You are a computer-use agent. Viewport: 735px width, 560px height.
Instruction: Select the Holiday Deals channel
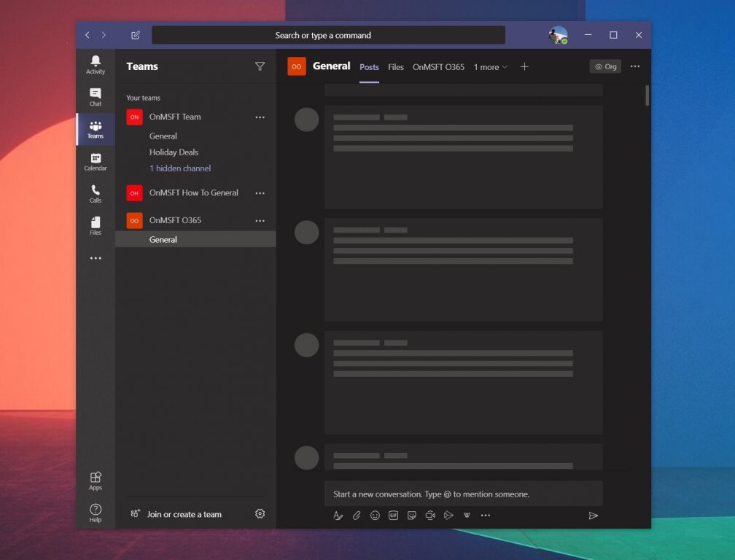[x=174, y=152]
